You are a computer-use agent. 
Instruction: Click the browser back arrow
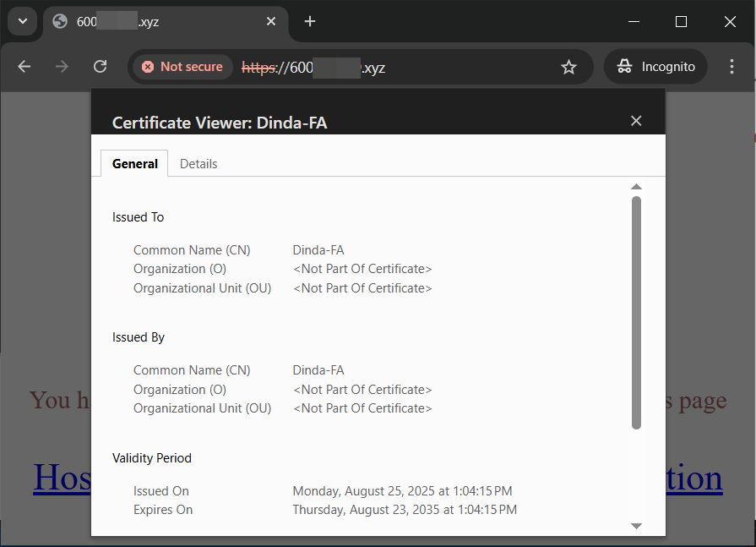click(24, 67)
